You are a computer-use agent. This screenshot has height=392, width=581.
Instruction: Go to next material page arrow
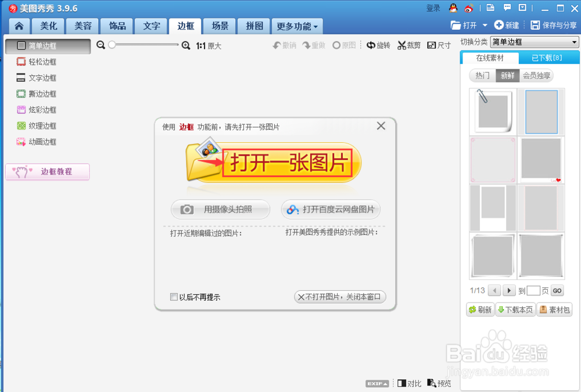coord(509,290)
